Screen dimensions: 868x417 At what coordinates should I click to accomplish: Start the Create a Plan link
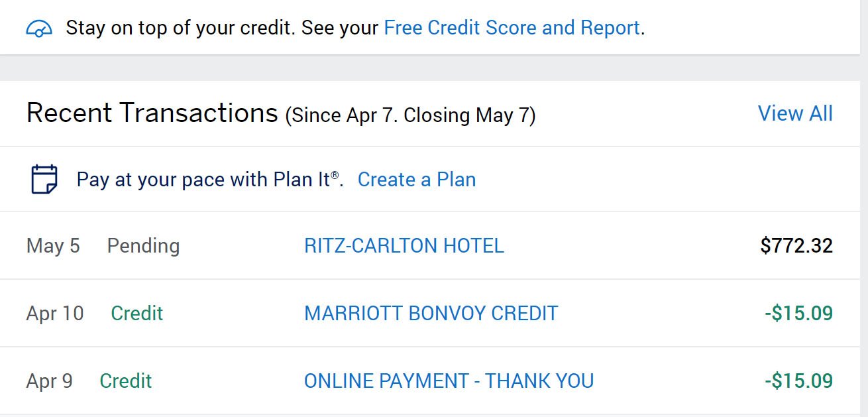coord(417,180)
